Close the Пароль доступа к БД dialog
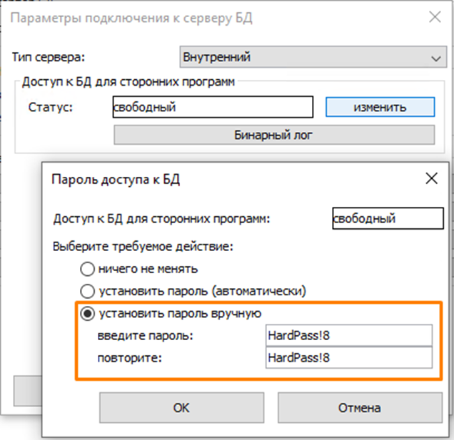 point(432,179)
